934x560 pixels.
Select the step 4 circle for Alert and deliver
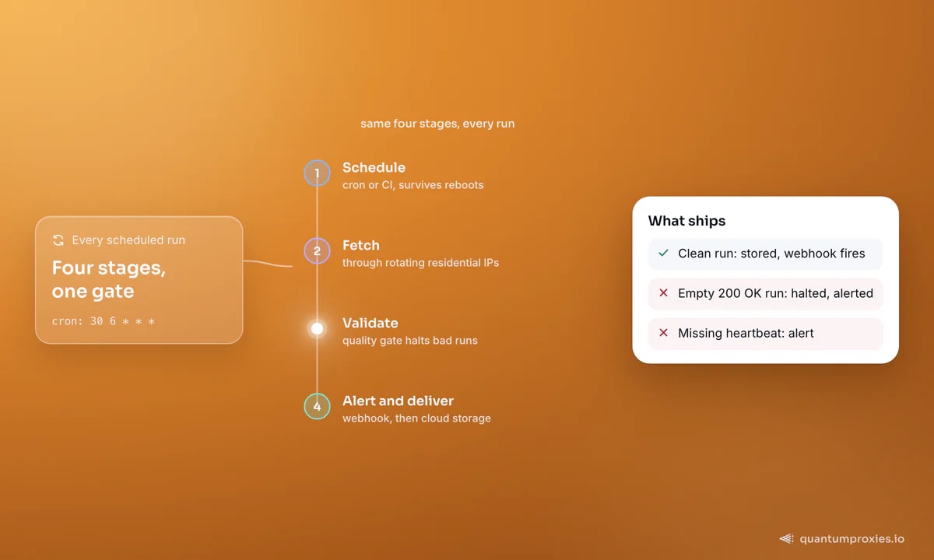tap(317, 406)
